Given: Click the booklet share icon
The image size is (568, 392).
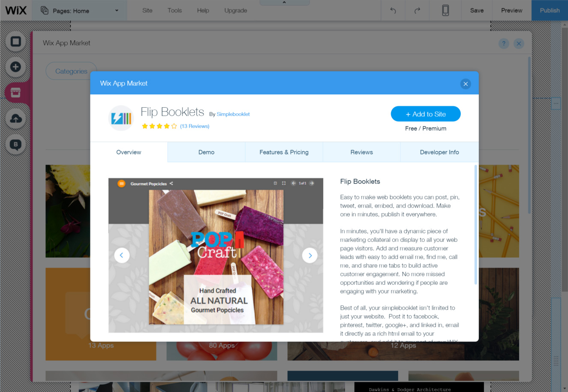Looking at the screenshot, I should [x=171, y=184].
